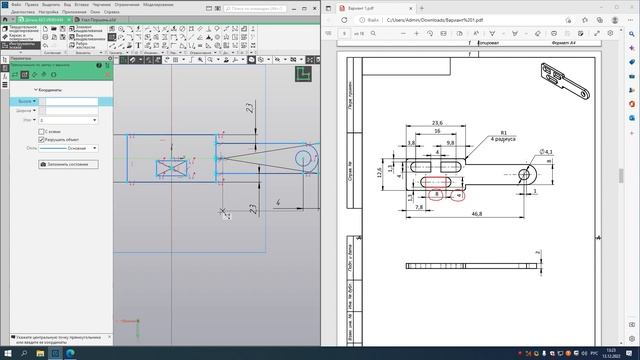640x360 pixels.
Task: Select the PDF draw pen tool
Action: [x=492, y=33]
